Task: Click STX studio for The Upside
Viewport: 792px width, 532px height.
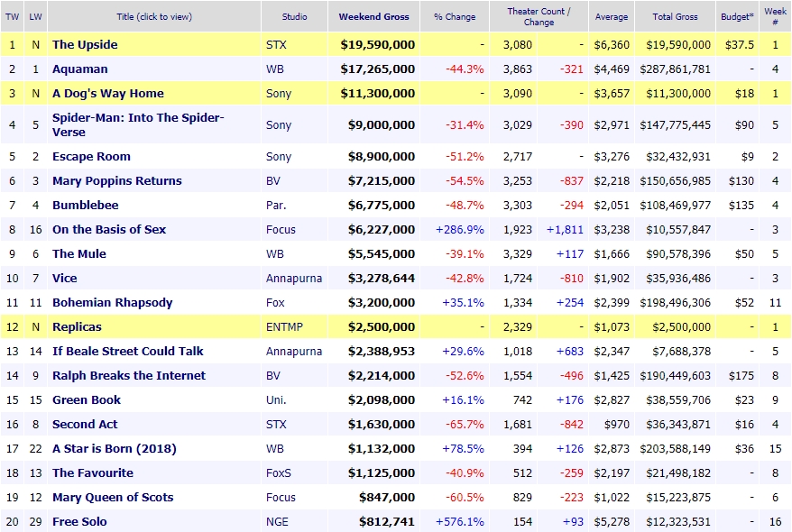Action: pyautogui.click(x=276, y=44)
